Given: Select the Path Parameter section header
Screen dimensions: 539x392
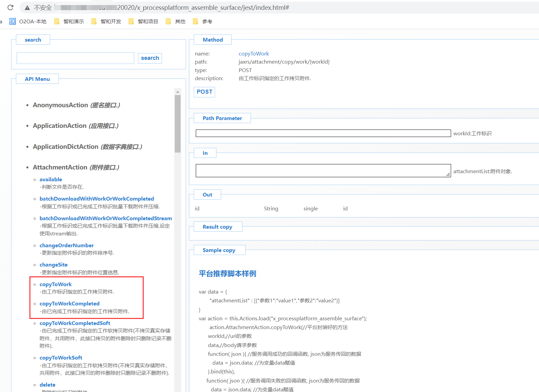Looking at the screenshot, I should [x=222, y=118].
